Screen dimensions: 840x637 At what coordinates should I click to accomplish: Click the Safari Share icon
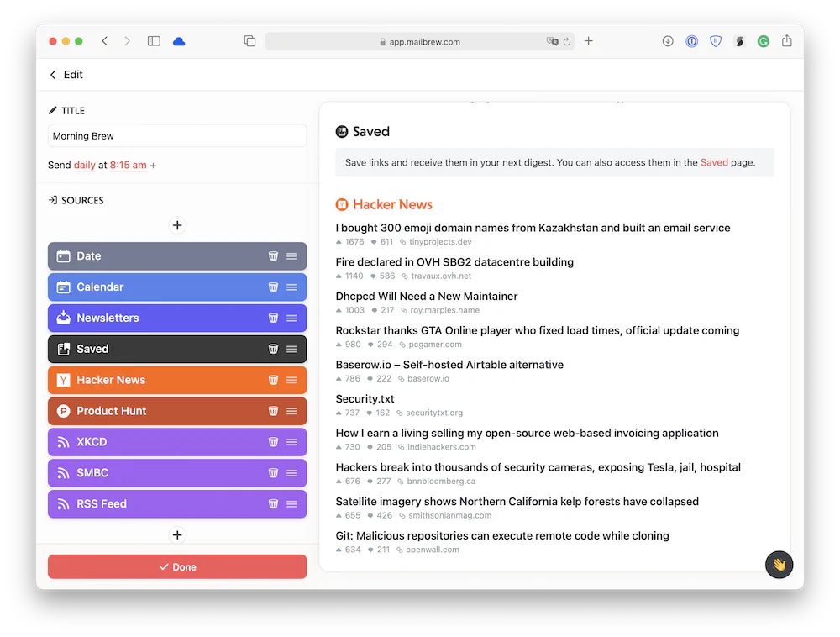pos(786,41)
